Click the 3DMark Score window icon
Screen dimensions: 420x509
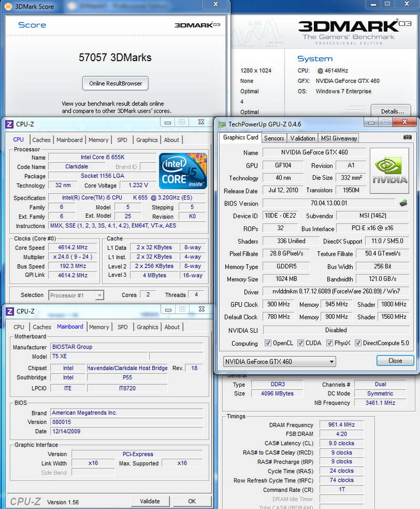[x=8, y=6]
